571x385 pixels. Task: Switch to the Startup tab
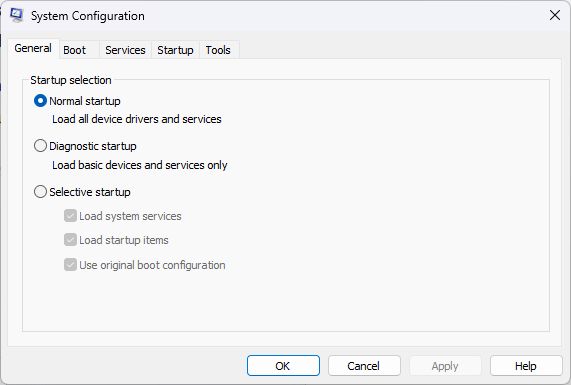click(x=175, y=50)
